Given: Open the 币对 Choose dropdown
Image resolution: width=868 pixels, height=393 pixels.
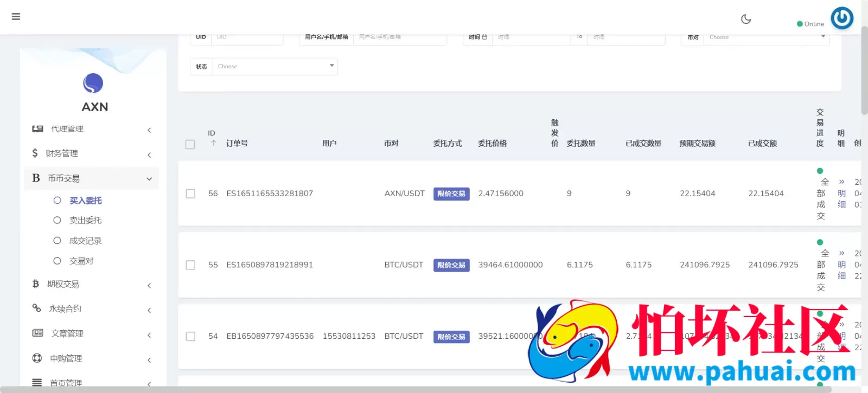Looking at the screenshot, I should [766, 37].
